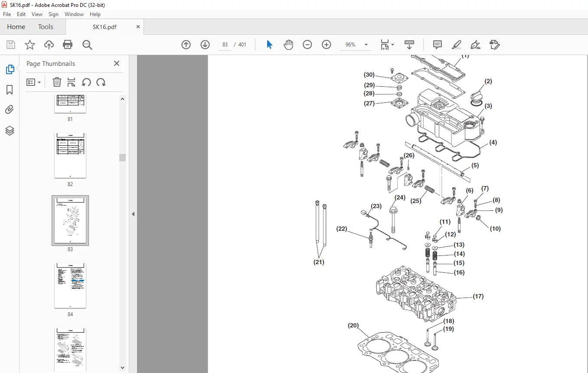Screen dimensions: 588x373
Task: Open Layers sidebar panel icon
Action: (10, 131)
